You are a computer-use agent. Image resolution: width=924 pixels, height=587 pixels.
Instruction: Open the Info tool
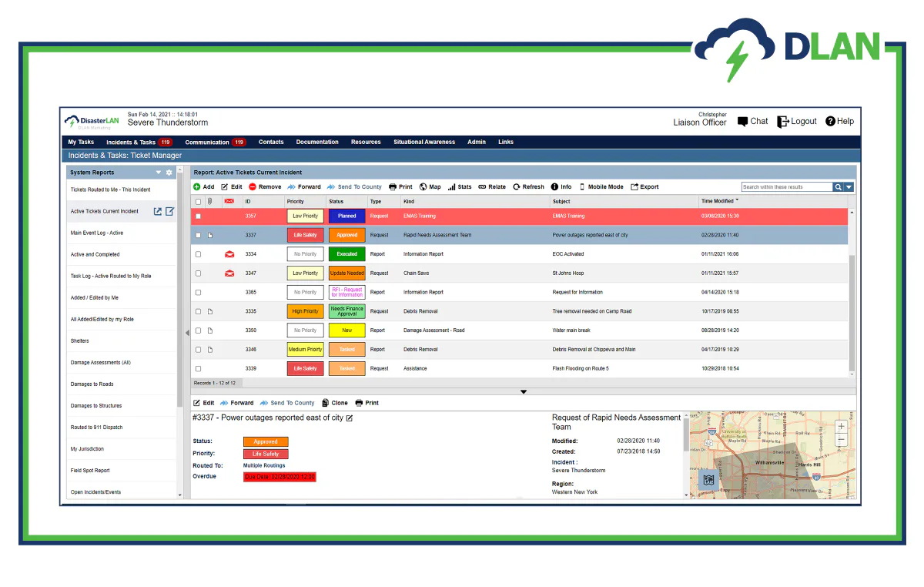561,186
